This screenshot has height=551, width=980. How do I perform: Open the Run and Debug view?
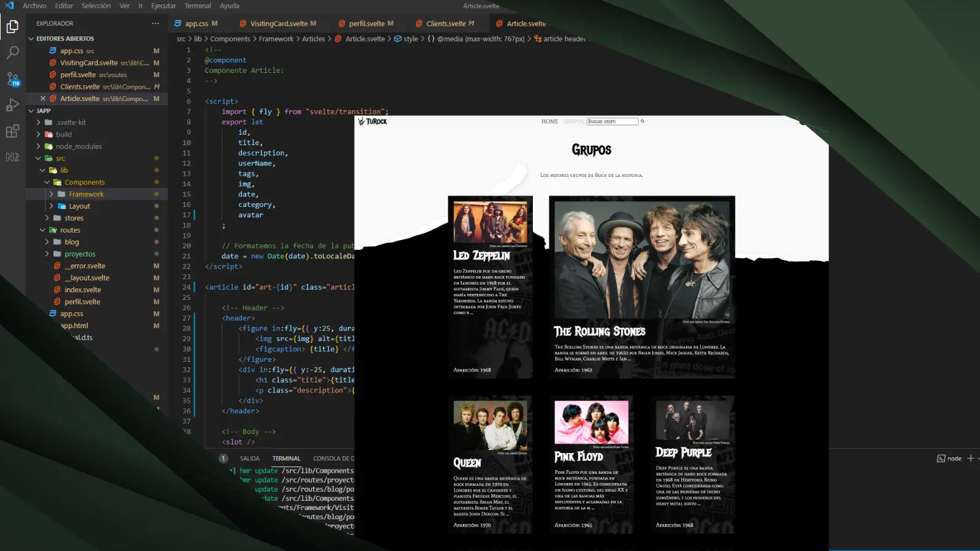click(12, 105)
